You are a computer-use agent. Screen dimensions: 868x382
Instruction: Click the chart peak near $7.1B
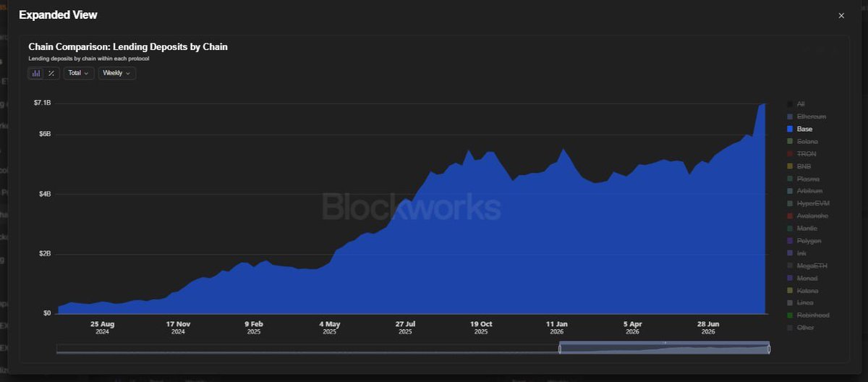pos(764,104)
